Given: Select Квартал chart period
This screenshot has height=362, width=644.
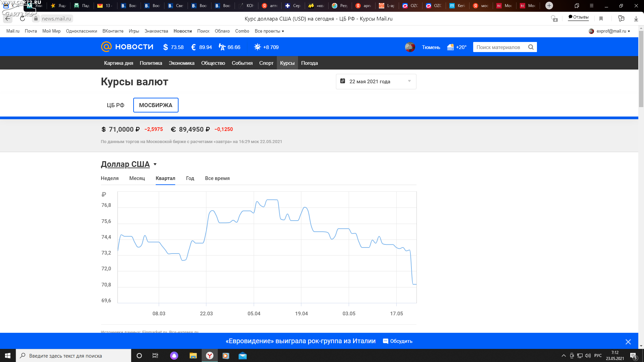Looking at the screenshot, I should [165, 178].
